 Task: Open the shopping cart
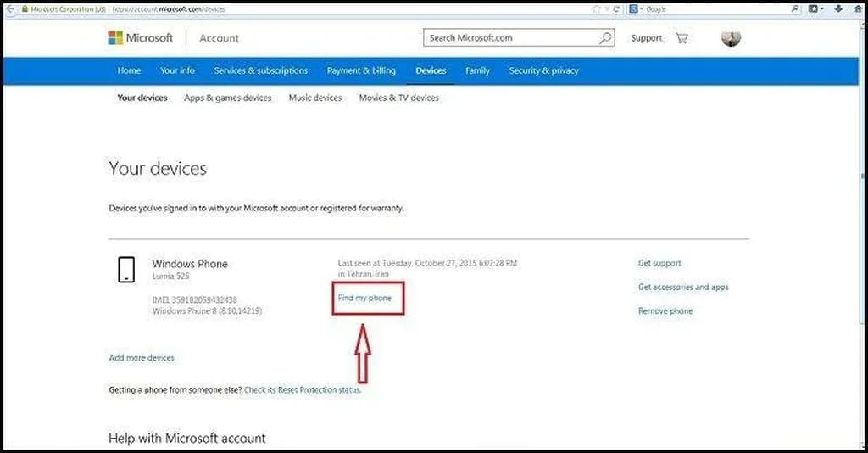[x=682, y=38]
